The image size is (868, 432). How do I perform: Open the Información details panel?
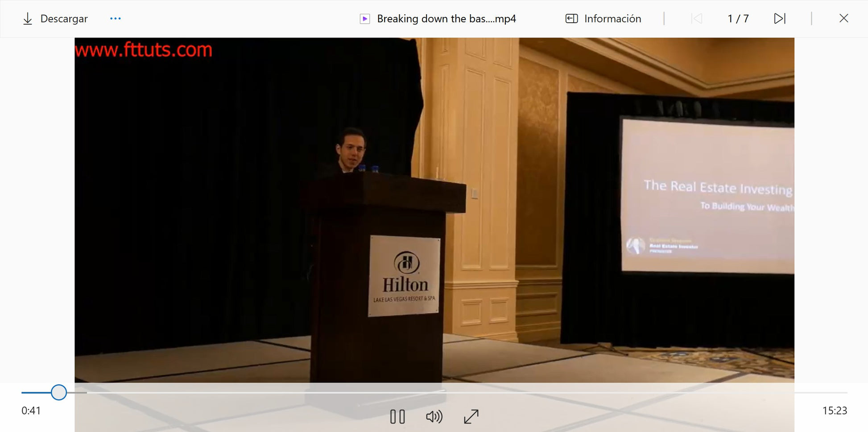click(603, 18)
